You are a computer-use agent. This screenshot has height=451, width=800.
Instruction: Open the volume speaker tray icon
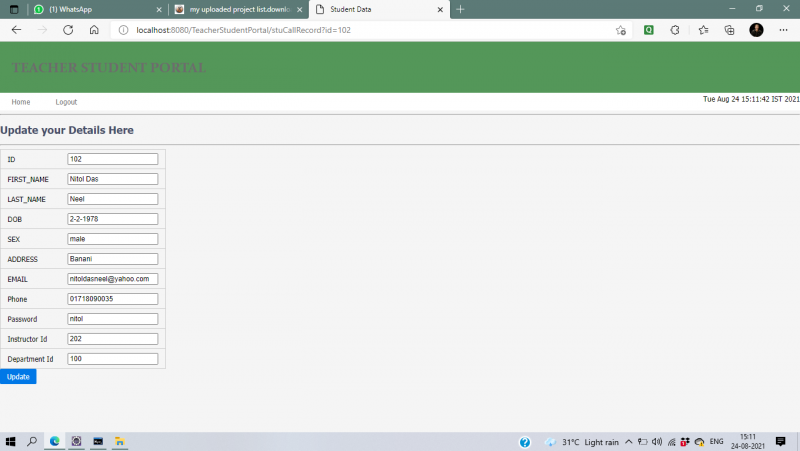[x=657, y=442]
